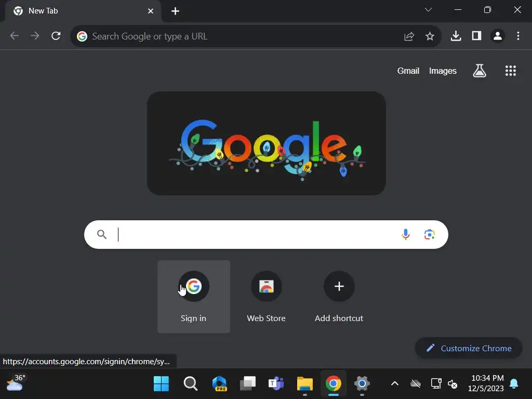
Task: Open a new tab with the plus button
Action: click(175, 11)
